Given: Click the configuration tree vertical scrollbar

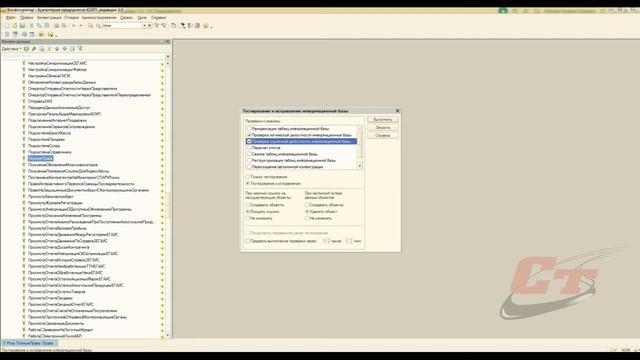Looking at the screenshot, I should (168, 199).
